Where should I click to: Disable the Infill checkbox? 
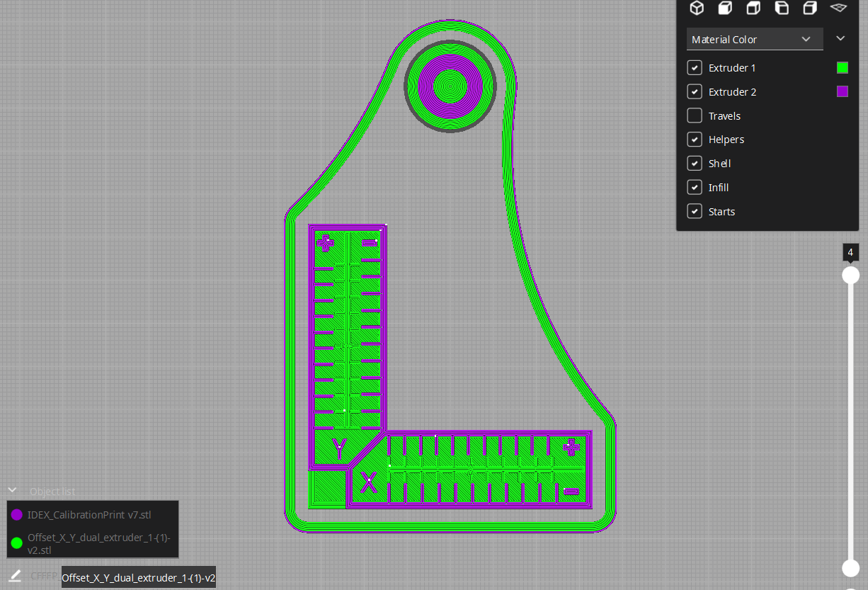click(695, 187)
